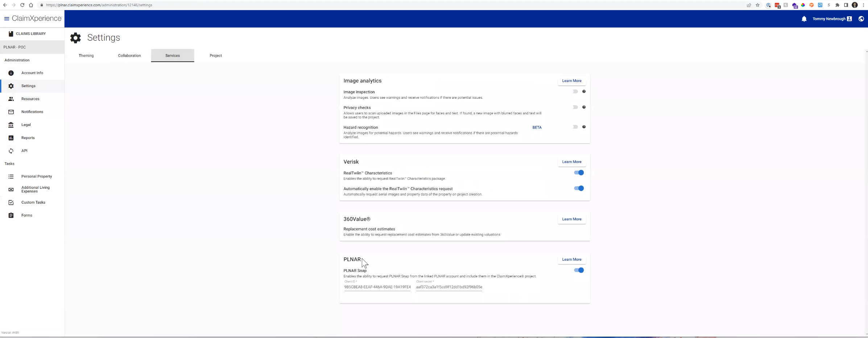Click the Legal building icon

click(11, 125)
